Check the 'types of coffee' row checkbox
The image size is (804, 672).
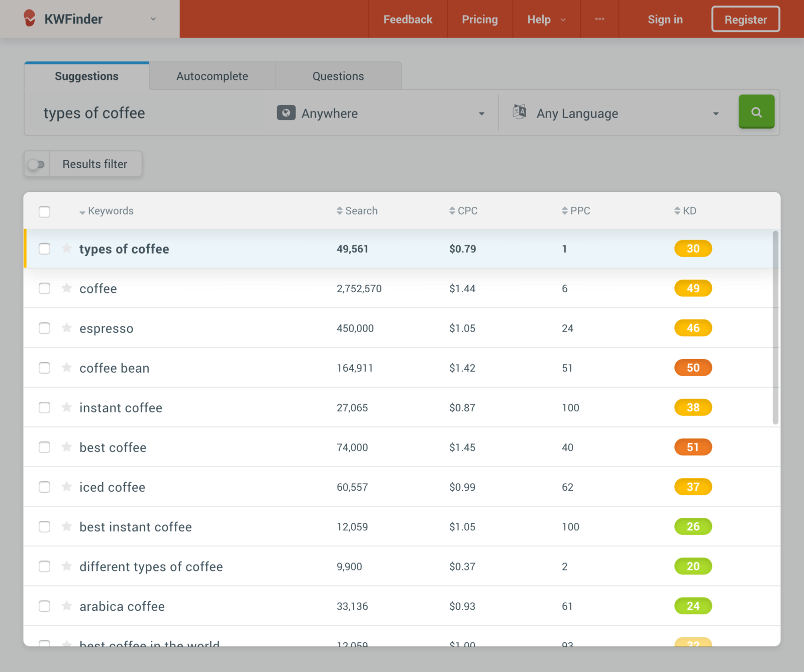(45, 249)
